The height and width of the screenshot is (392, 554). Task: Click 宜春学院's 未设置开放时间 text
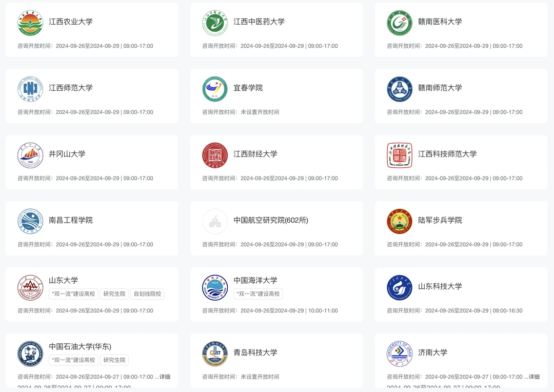click(260, 112)
